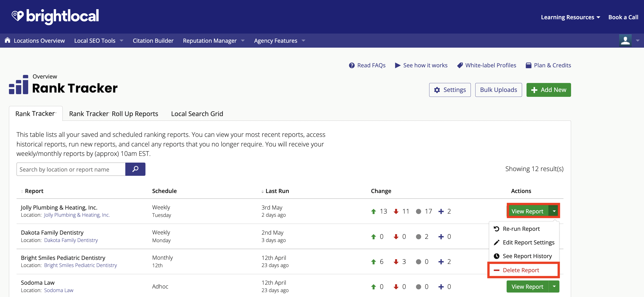644x297 pixels.
Task: Sort table by Last Run column
Action: click(275, 191)
